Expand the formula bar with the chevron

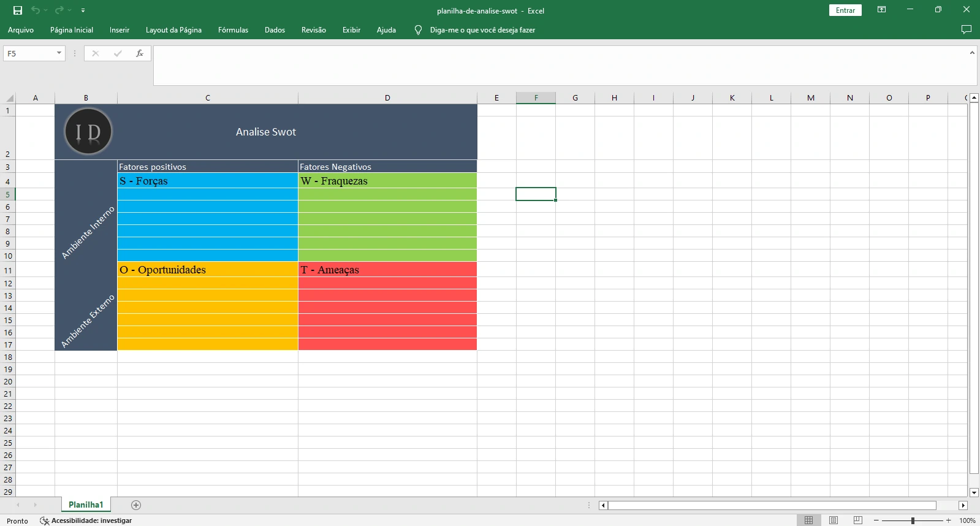click(x=972, y=53)
